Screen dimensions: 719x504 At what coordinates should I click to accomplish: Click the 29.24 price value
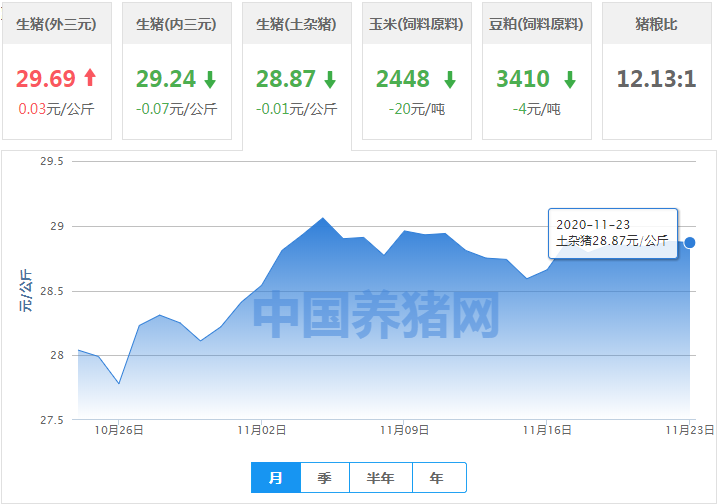166,78
